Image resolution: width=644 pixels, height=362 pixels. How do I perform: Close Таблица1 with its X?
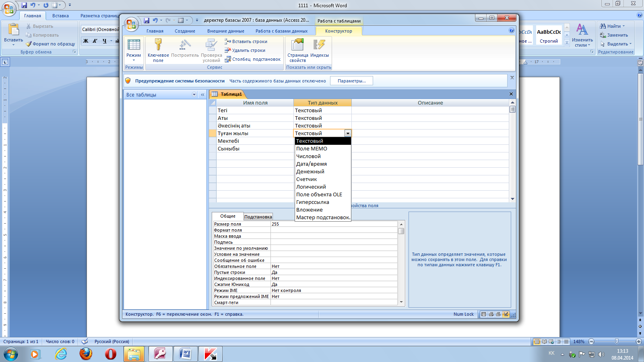click(511, 94)
